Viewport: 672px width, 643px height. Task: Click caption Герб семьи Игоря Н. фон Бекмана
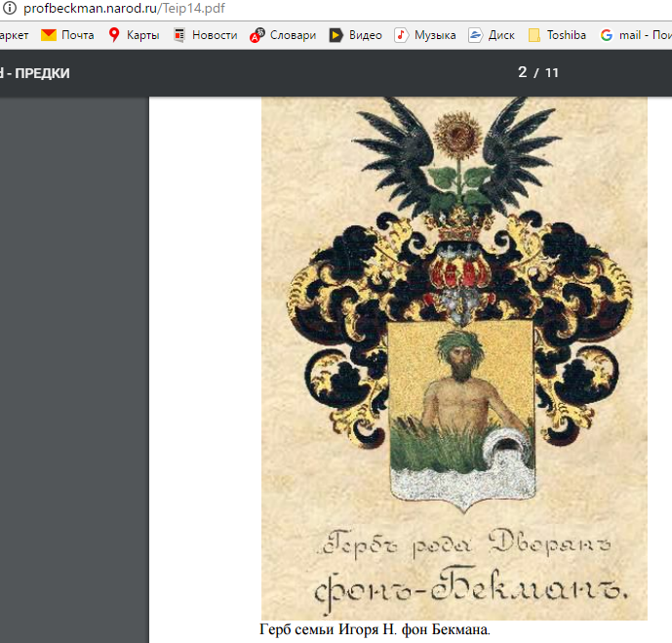click(x=375, y=629)
